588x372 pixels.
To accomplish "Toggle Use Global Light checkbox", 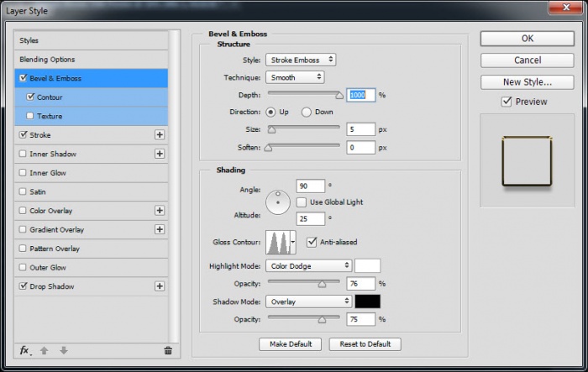I will click(x=302, y=202).
